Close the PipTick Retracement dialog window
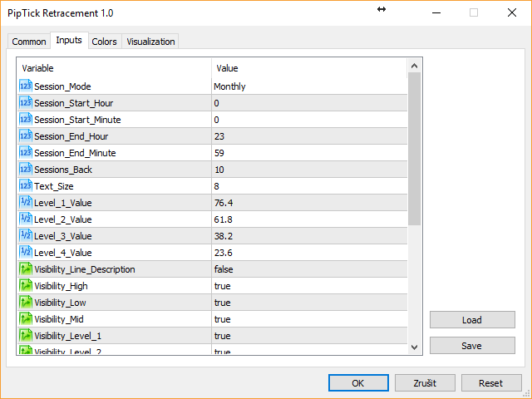The height and width of the screenshot is (399, 532). pyautogui.click(x=512, y=13)
